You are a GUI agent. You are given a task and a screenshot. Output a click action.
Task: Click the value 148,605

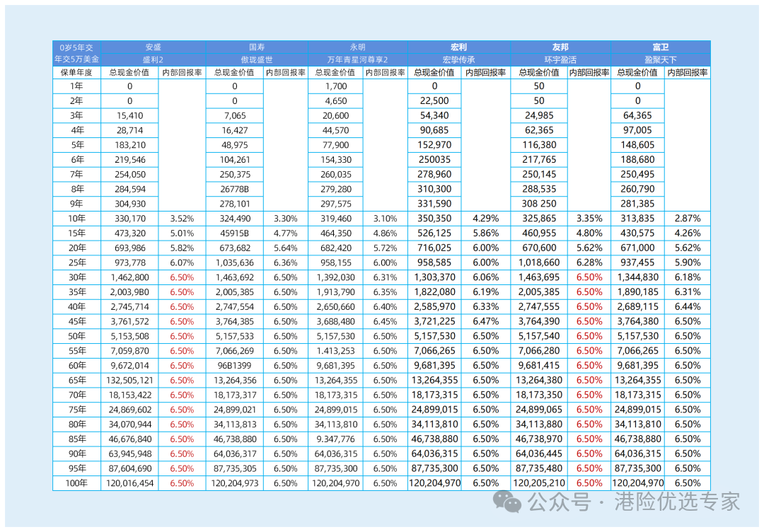pyautogui.click(x=638, y=145)
